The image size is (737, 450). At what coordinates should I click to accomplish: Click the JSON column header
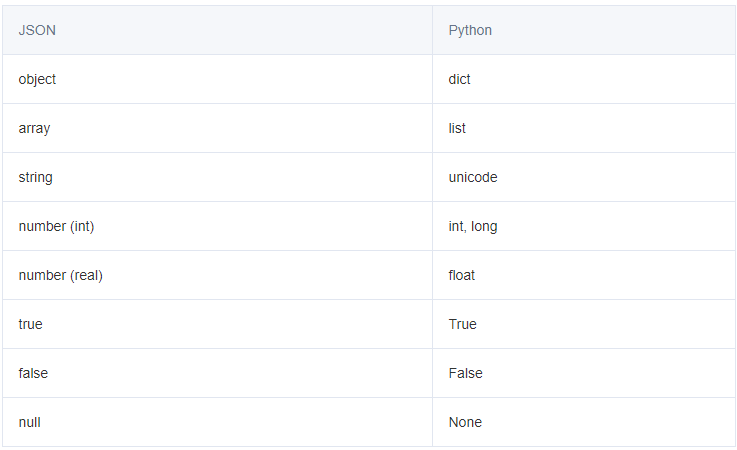(x=37, y=30)
